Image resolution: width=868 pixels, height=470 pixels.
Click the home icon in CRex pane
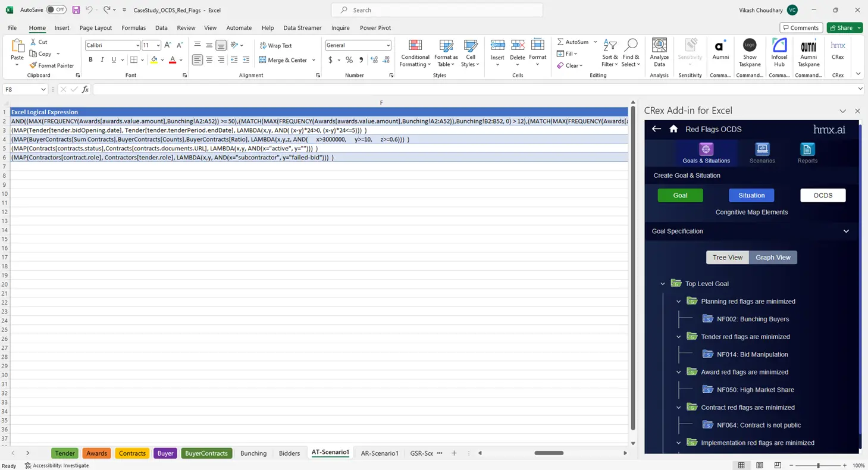673,129
